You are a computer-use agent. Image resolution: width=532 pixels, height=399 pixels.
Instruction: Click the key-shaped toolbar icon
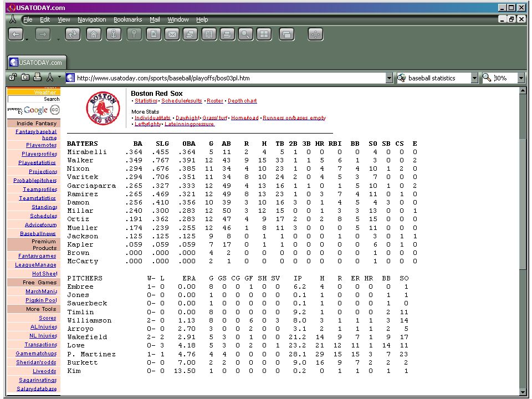(x=134, y=34)
